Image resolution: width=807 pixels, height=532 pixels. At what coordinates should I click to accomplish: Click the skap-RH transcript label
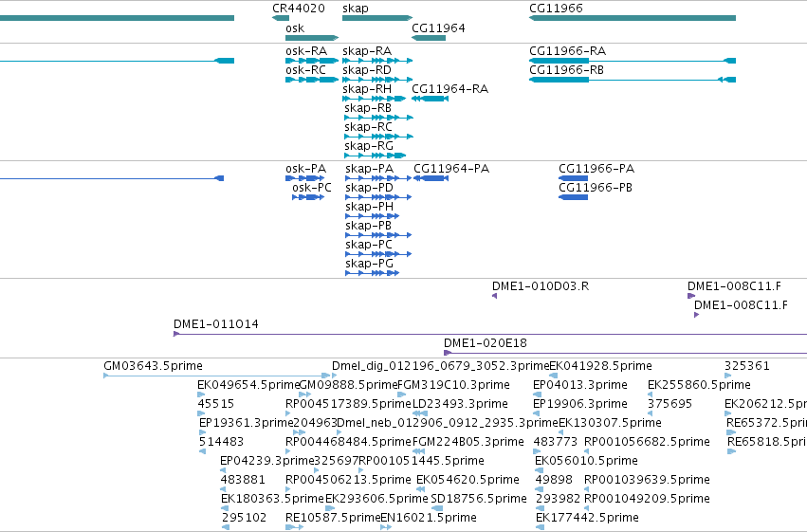[x=367, y=89]
